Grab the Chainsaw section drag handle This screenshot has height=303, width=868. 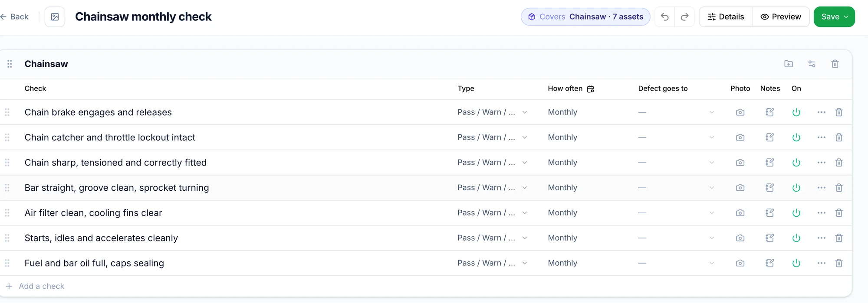tap(10, 64)
